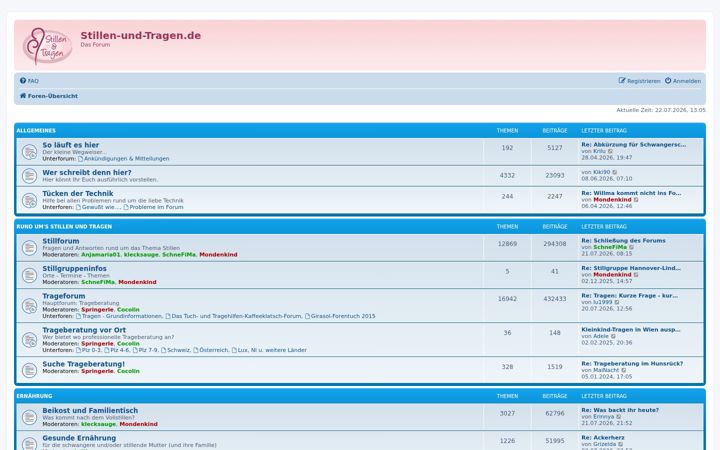Open Stillgruppeninfos forum
The width and height of the screenshot is (720, 450).
pos(74,269)
